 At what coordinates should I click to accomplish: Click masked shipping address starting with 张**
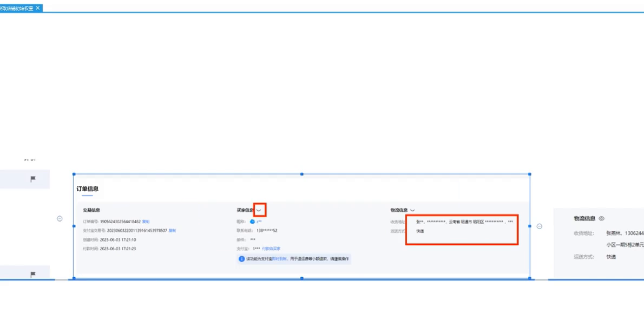tap(464, 222)
